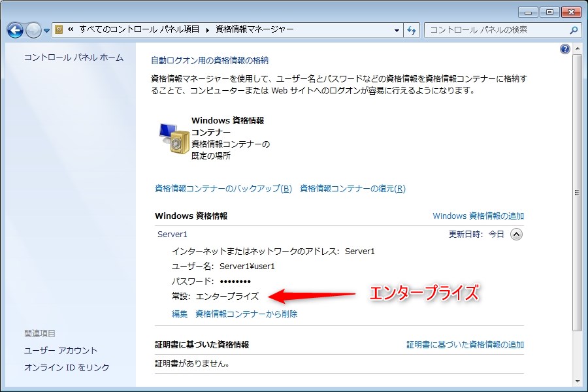The width and height of the screenshot is (588, 392).
Task: Open the address bar history dropdown
Action: coord(397,31)
